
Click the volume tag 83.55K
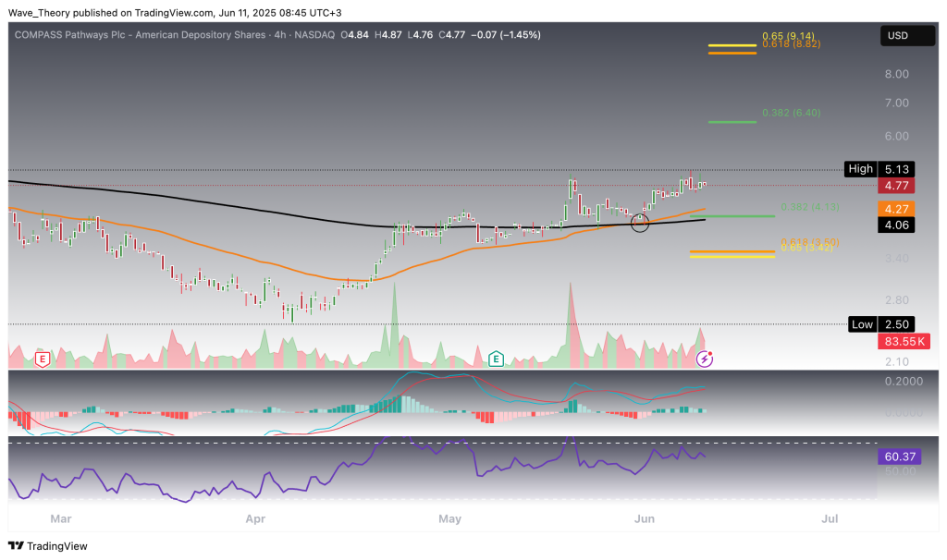click(904, 342)
